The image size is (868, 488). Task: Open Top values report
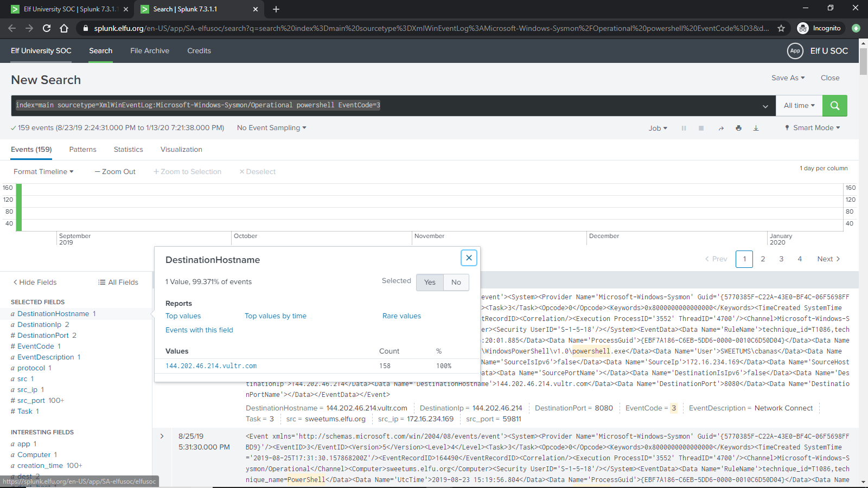(183, 316)
